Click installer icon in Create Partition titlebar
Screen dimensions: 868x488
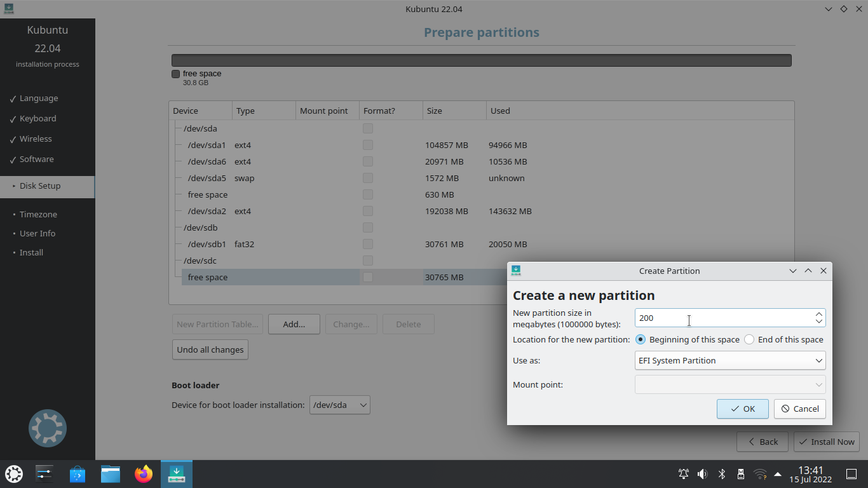pyautogui.click(x=516, y=271)
